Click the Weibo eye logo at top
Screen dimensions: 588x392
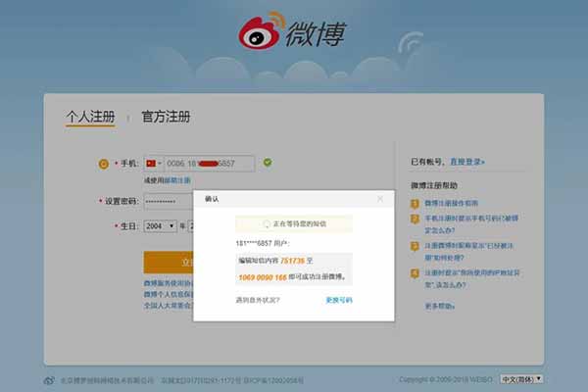pos(260,31)
